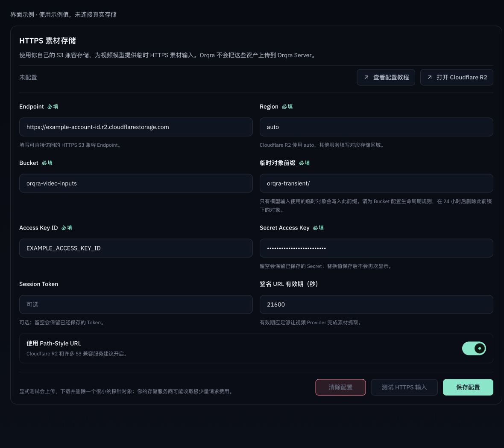Select the Bucket field orqra-video-inputs
This screenshot has height=448, width=504.
point(136,183)
